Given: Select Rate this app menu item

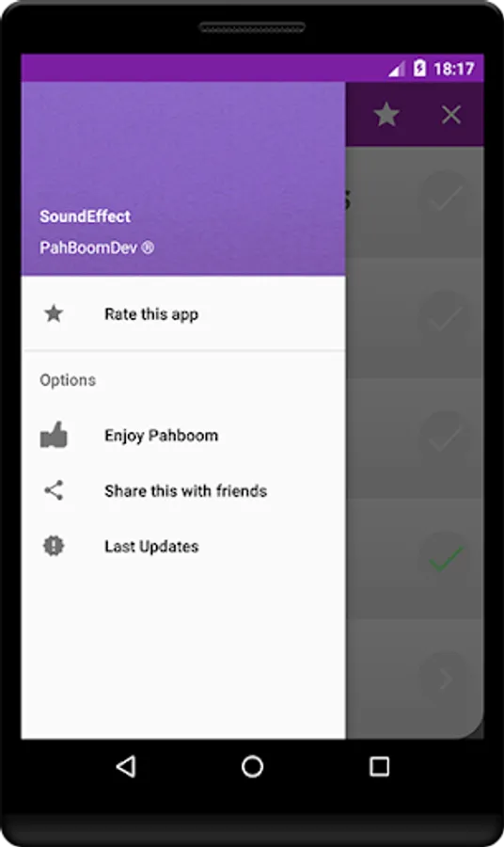Looking at the screenshot, I should 183,313.
